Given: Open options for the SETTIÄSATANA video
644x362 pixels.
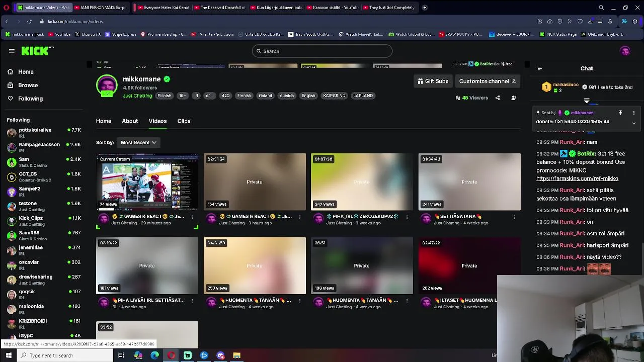Looking at the screenshot, I should [515, 217].
